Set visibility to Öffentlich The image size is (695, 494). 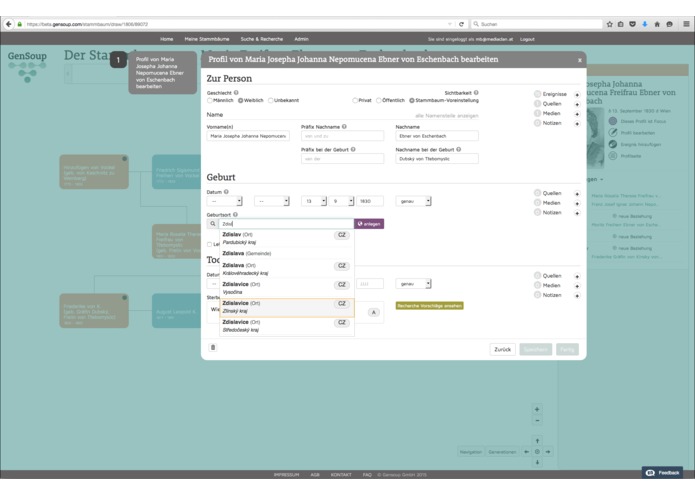pos(379,101)
